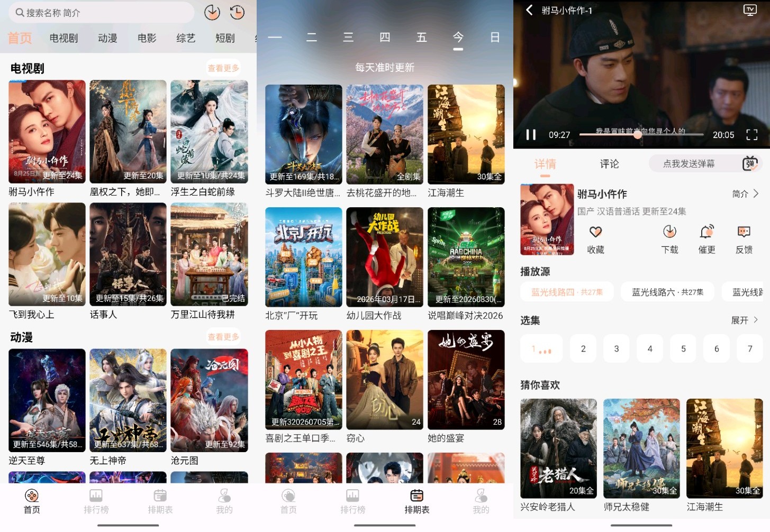Viewport: 770px width, 532px height.
Task: Select weekday tab 五 in the schedule
Action: [421, 37]
